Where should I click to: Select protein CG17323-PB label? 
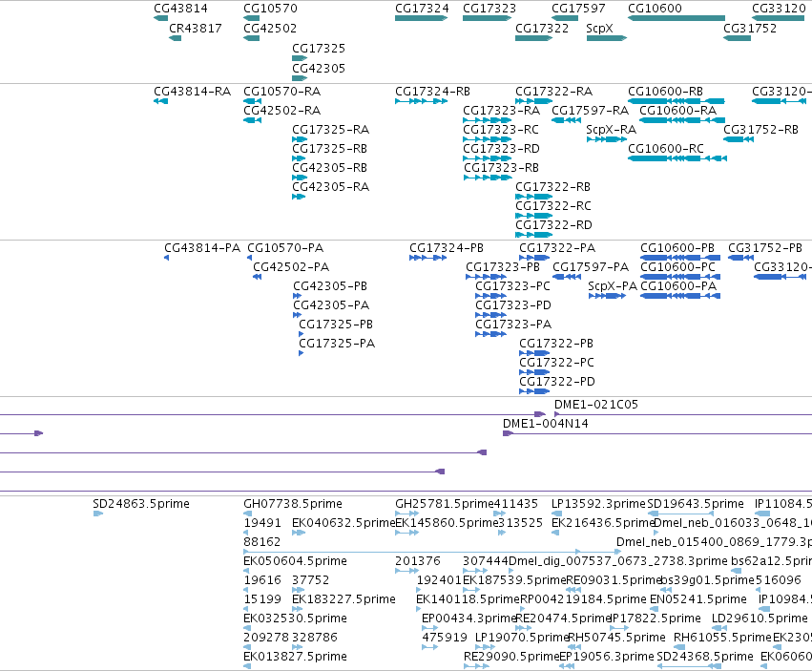pyautogui.click(x=502, y=267)
